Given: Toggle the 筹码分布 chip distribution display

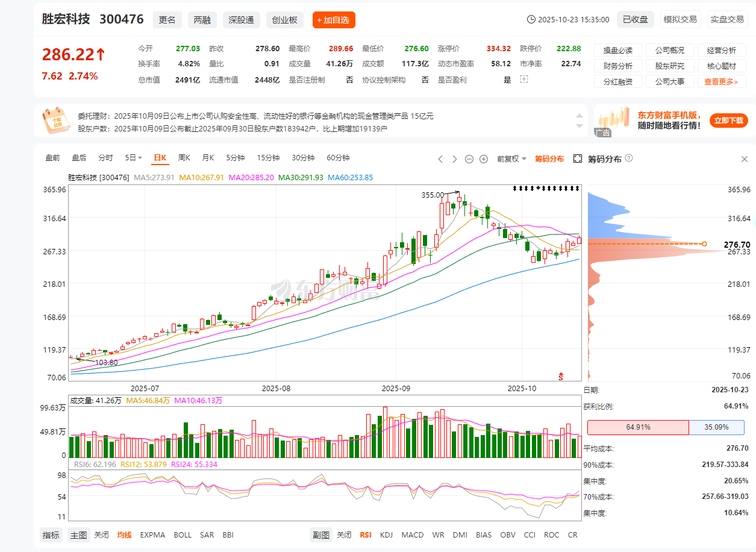Looking at the screenshot, I should [x=548, y=159].
